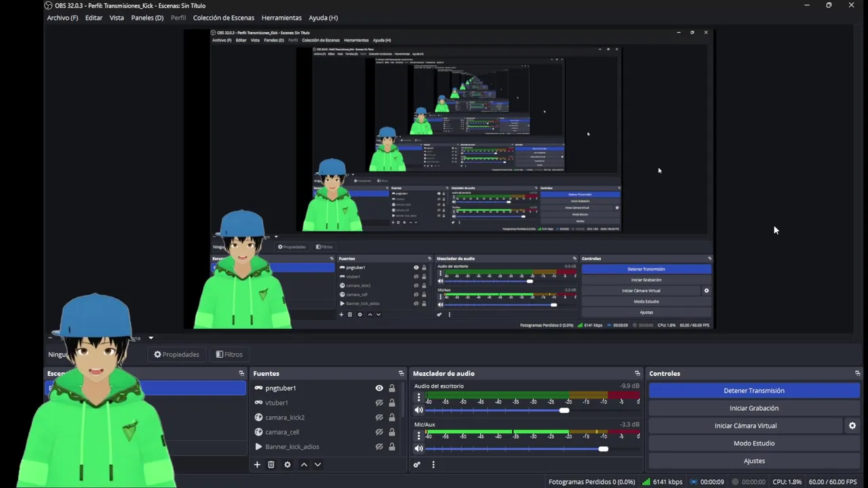Click Iniciar Grabación button
The height and width of the screenshot is (488, 868).
[x=754, y=408]
